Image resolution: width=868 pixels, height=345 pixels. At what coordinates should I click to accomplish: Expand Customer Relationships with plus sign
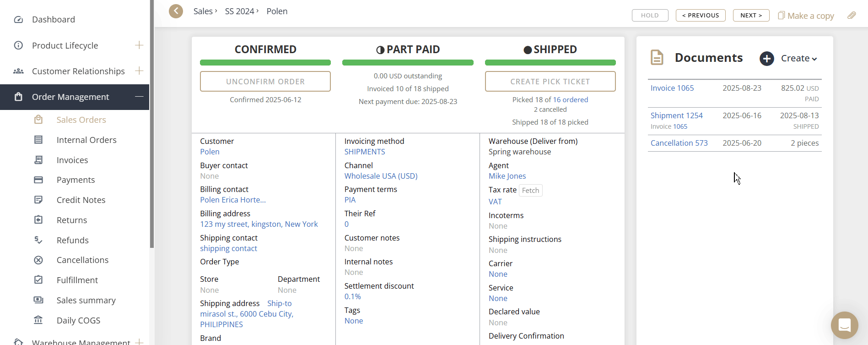click(x=139, y=71)
